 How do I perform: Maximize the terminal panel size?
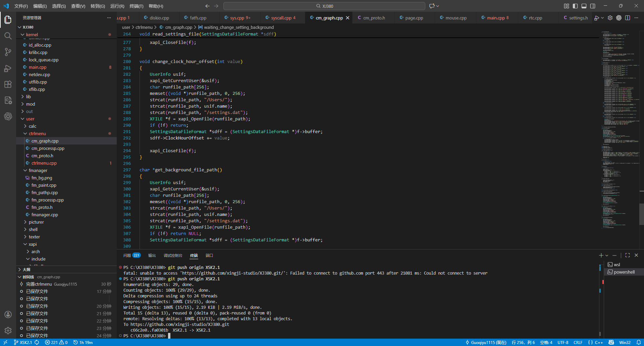coord(628,255)
